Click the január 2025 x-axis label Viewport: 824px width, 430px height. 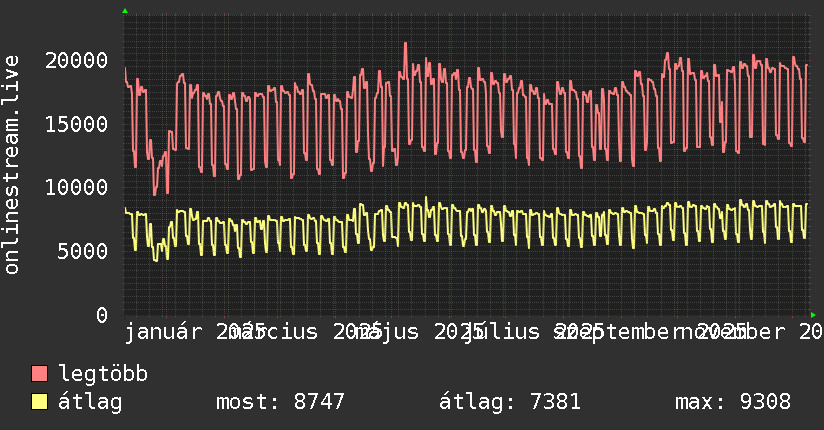tap(194, 332)
